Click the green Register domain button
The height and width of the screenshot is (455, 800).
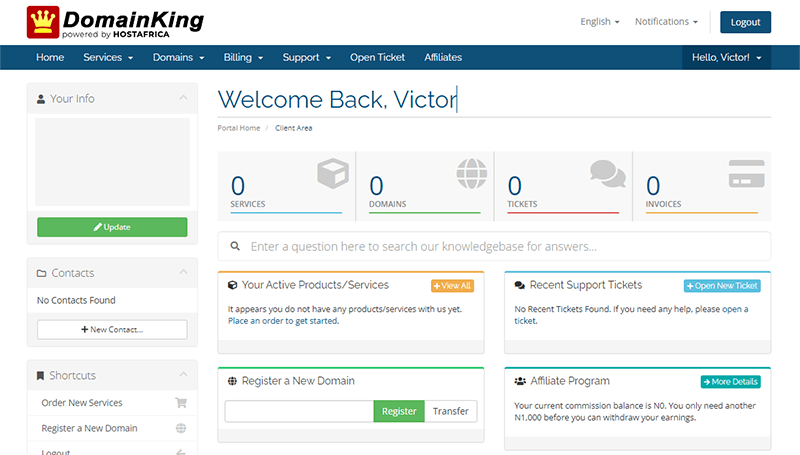coord(399,411)
